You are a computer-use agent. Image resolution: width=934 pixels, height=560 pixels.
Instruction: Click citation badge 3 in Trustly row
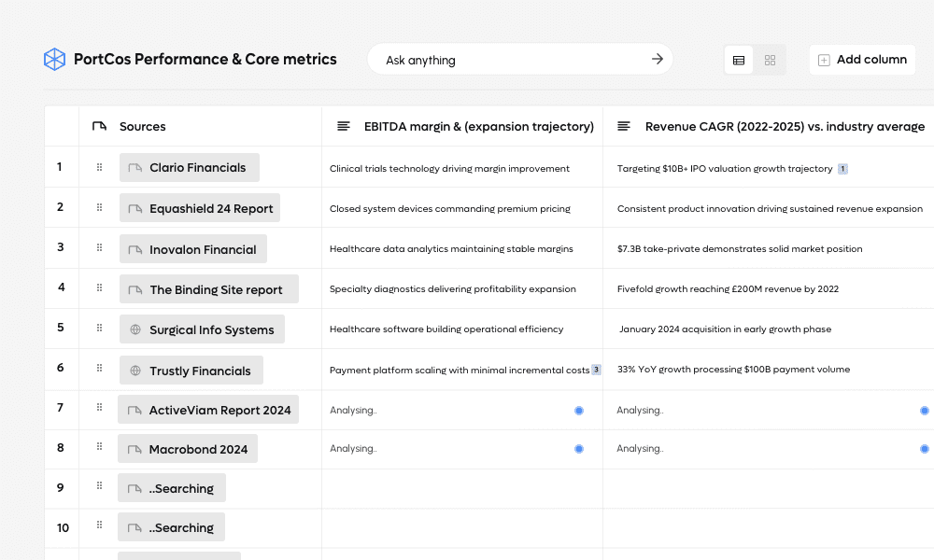coord(596,370)
